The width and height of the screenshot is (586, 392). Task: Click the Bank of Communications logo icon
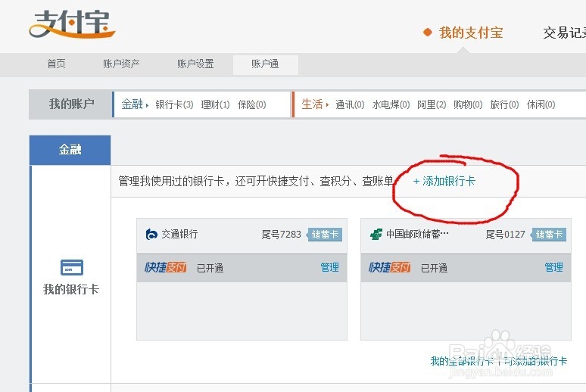(151, 235)
